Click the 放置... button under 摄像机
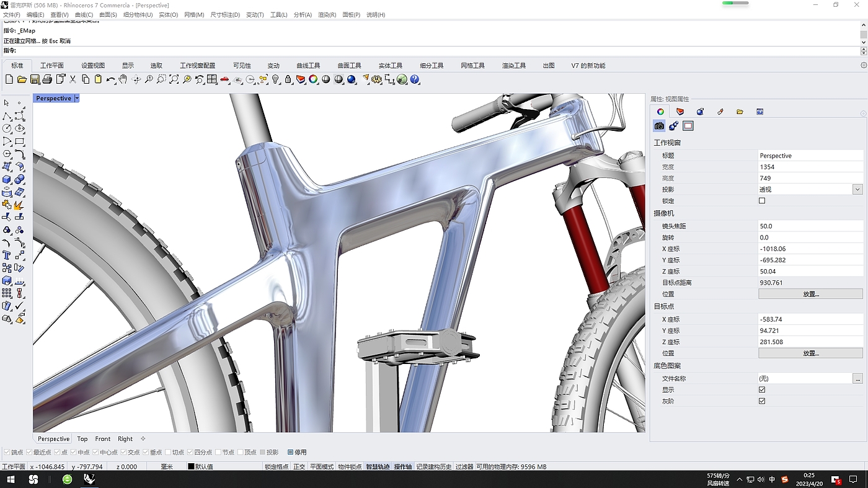Screen dimensions: 868x488 click(810, 295)
